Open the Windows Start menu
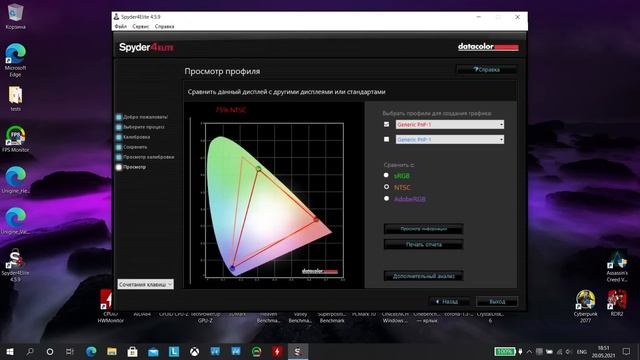 (x=9, y=351)
